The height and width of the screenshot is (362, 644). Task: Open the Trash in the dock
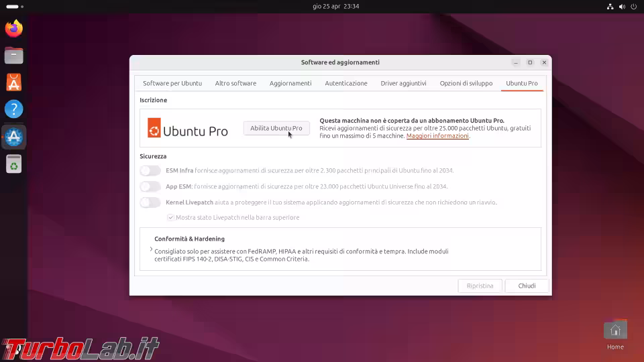click(14, 164)
